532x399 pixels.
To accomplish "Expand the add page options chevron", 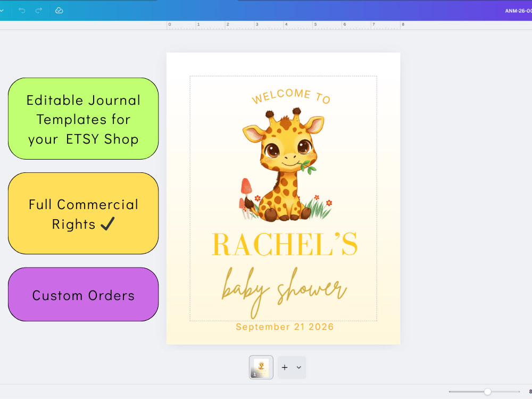I will pyautogui.click(x=299, y=368).
